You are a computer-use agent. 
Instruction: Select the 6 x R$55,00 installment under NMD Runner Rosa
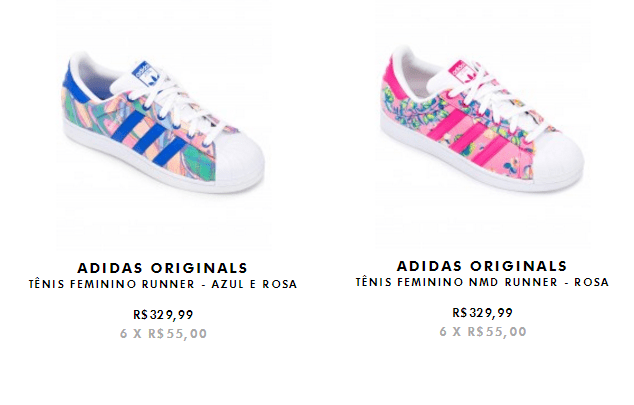[x=482, y=331]
